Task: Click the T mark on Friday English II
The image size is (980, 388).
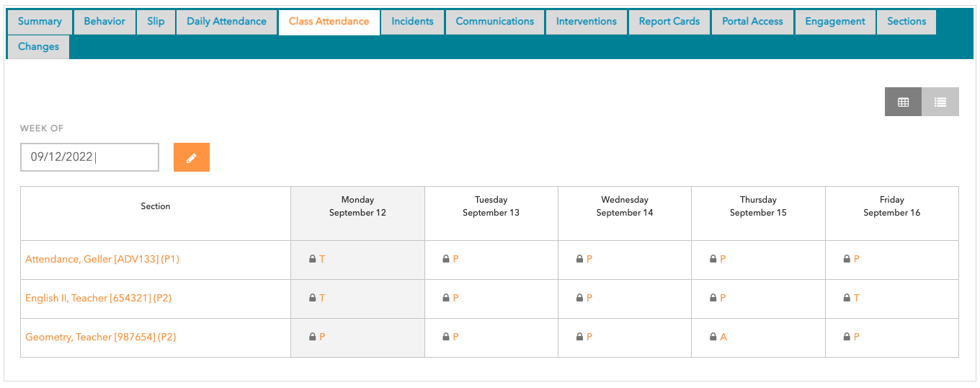Action: [x=857, y=299]
